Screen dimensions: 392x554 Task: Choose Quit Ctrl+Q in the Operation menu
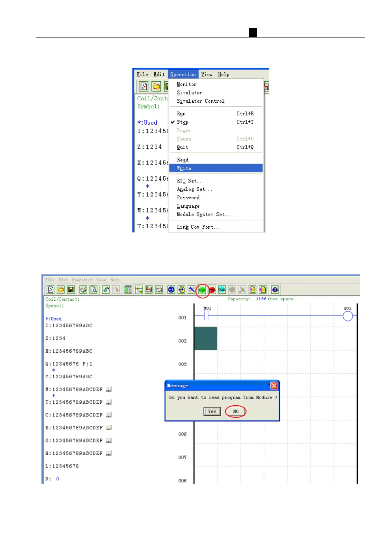tap(216, 147)
